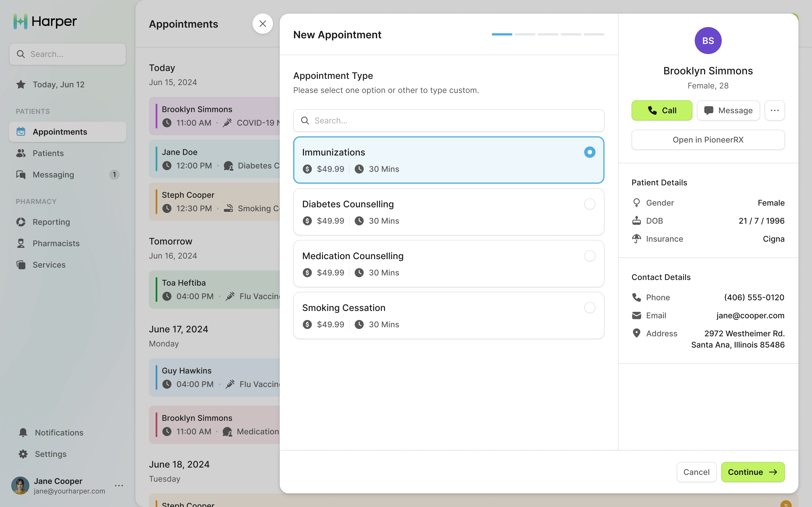Select the Diabetes Counselling radio button
Viewport: 812px width, 507px height.
point(590,204)
